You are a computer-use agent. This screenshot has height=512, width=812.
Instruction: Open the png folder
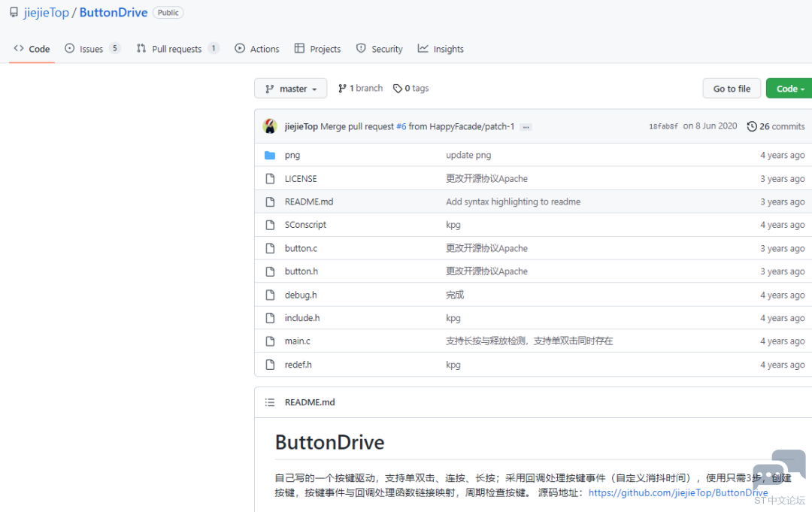click(x=292, y=156)
